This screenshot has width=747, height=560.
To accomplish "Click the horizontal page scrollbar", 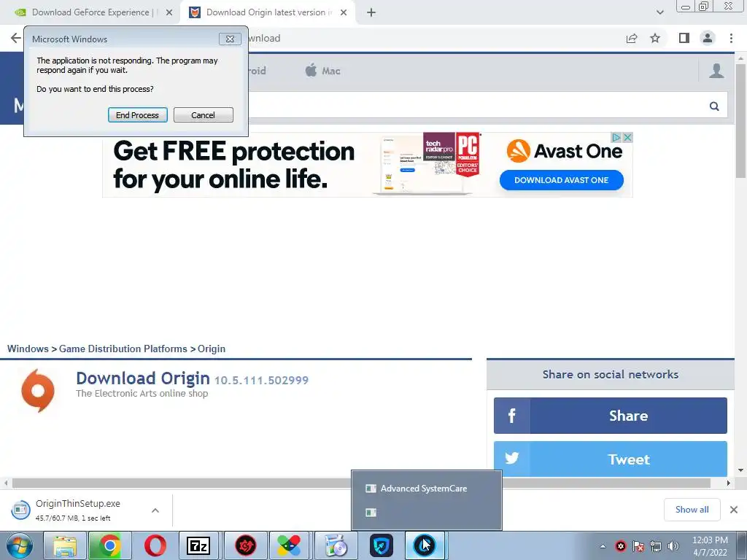I will [x=362, y=483].
